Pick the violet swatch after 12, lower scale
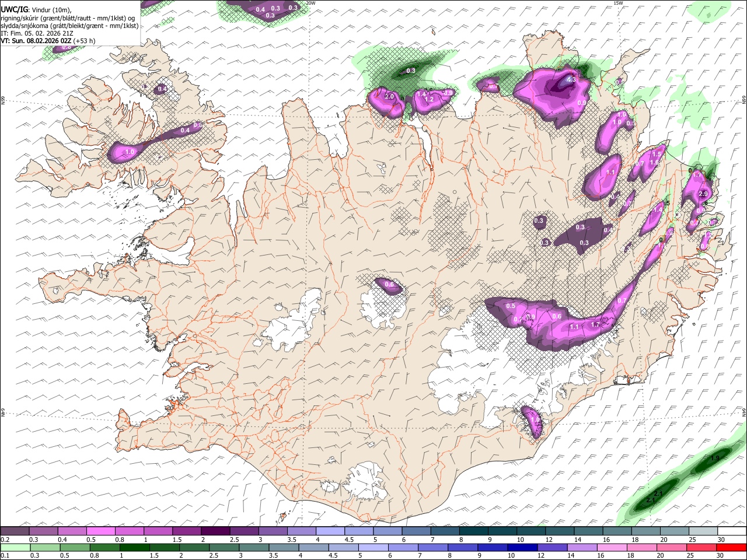The image size is (747, 560). click(551, 547)
